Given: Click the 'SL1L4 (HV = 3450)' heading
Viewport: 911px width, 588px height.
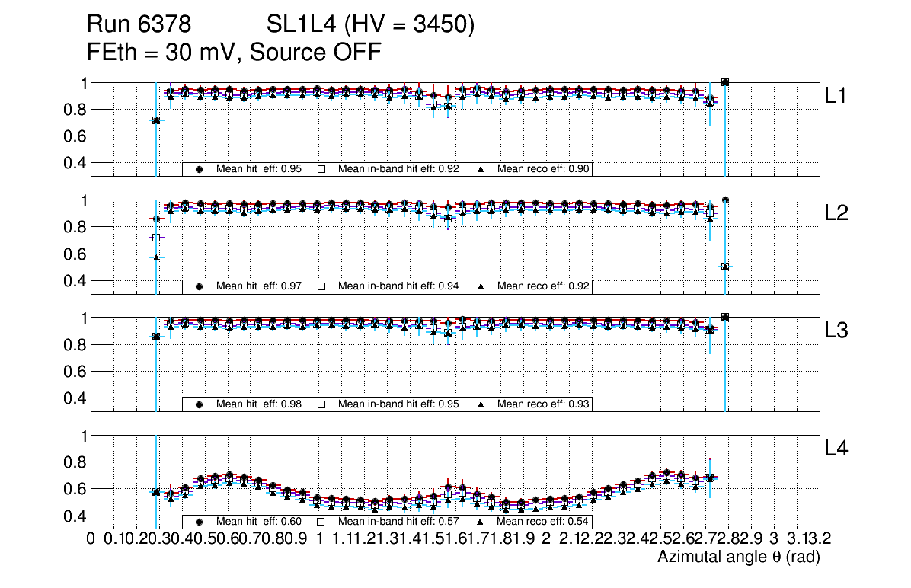Looking at the screenshot, I should (x=370, y=25).
